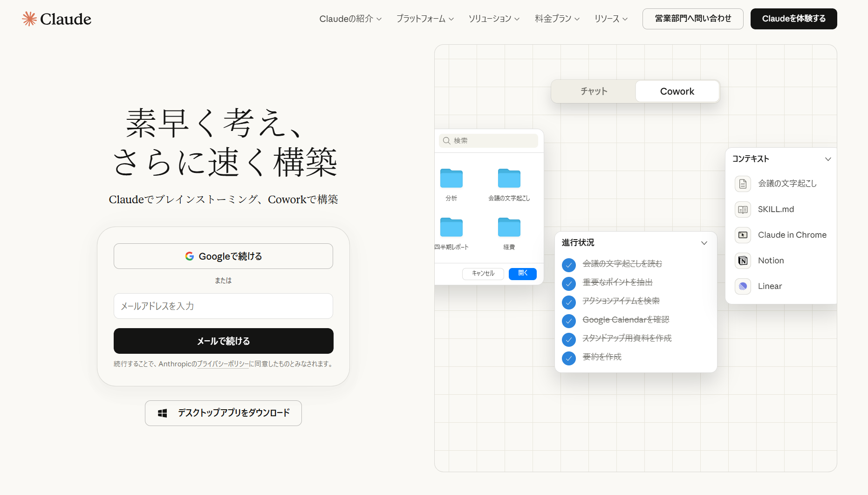Viewport: 868px width, 495px height.
Task: Click the Linear icon in context list
Action: [743, 286]
